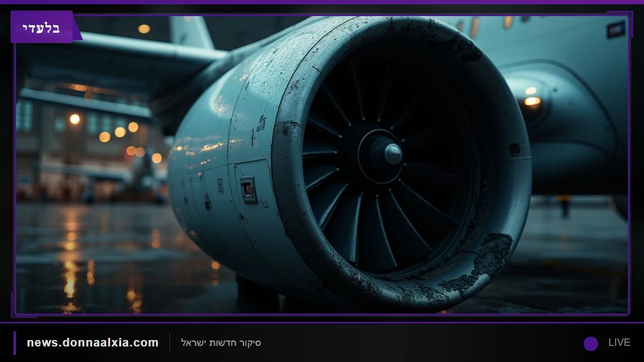Screen dimensions: 644x362
Task: Click the vertical divider before the Hebrew caption
Action: (170, 343)
